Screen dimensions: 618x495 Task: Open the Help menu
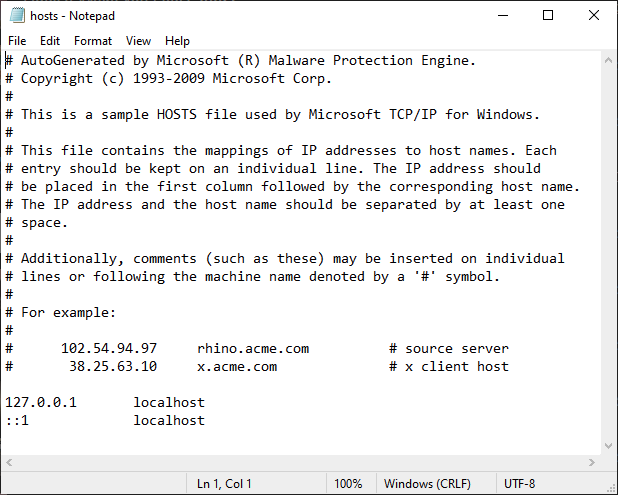pos(177,41)
